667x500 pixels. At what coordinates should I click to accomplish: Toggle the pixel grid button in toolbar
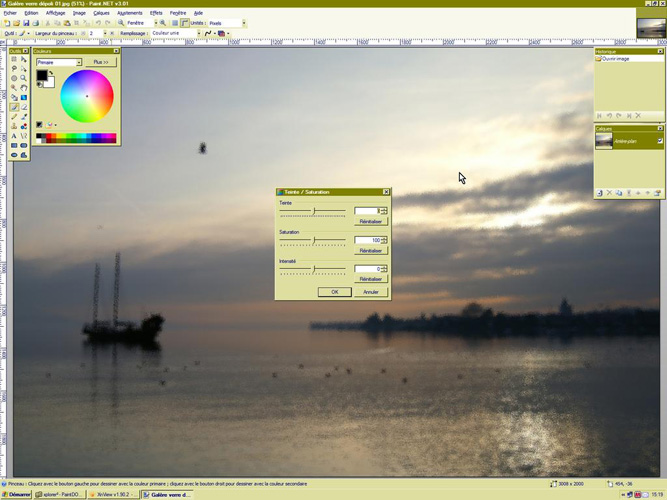click(x=175, y=23)
